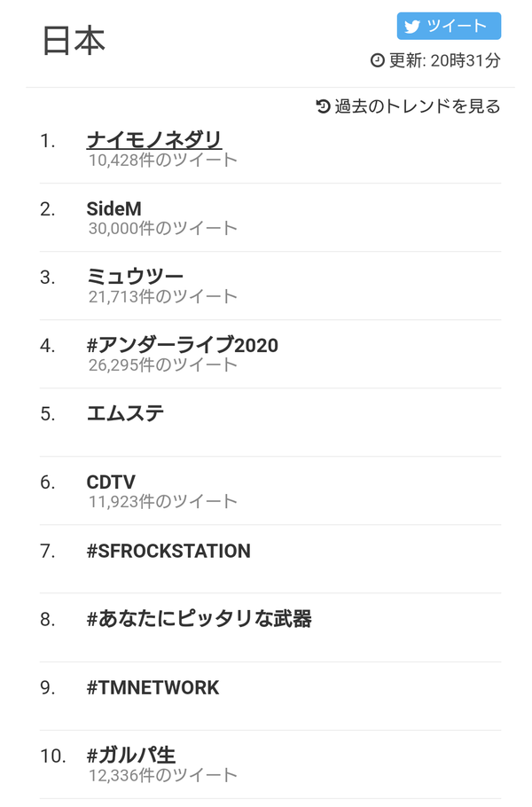
Task: Open hashtag #あなたにピッタリな武器
Action: tap(199, 619)
